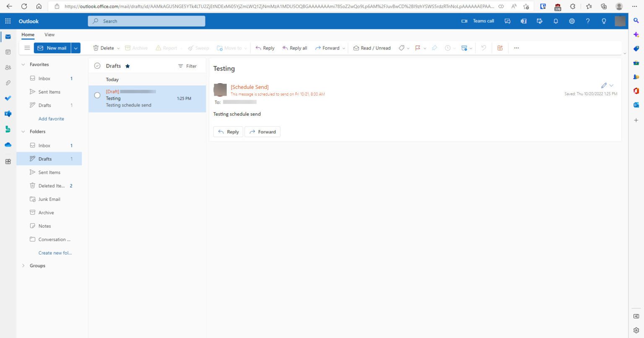Start a Teams call
The image size is (644, 338).
pos(478,21)
